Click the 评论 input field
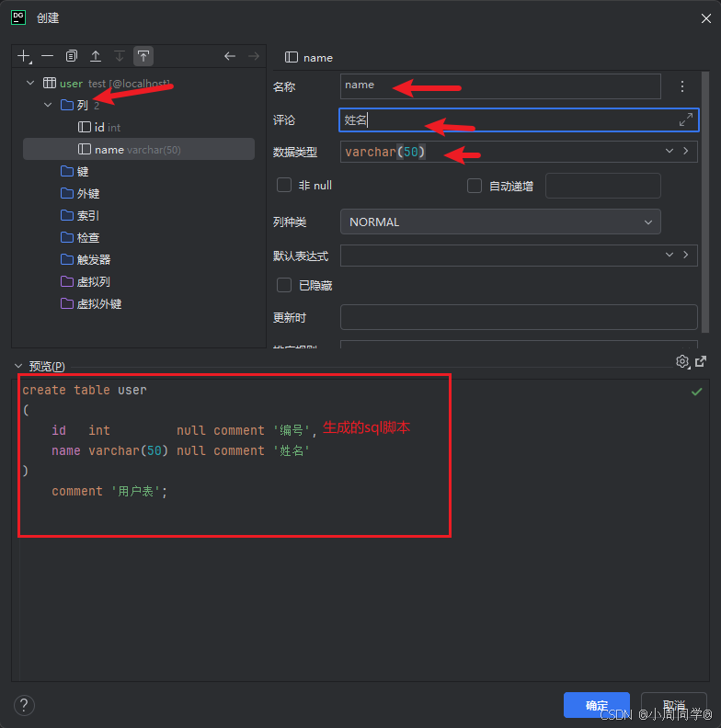 point(519,119)
